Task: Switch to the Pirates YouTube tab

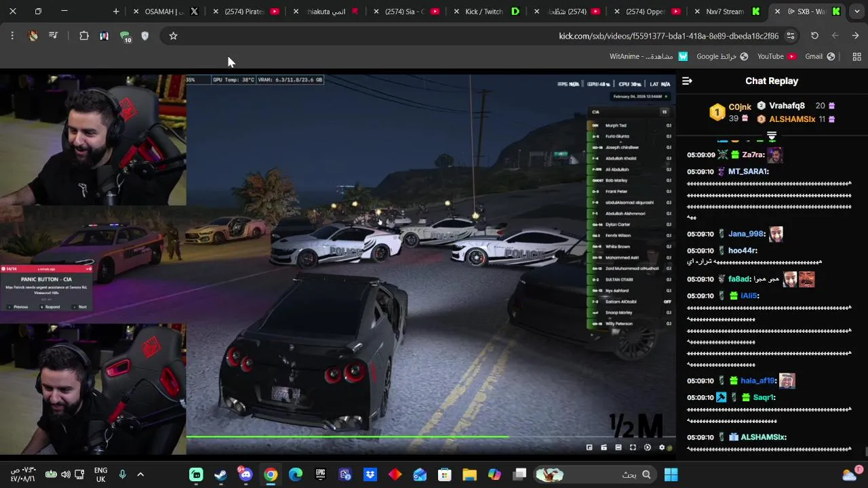Action: tap(245, 12)
